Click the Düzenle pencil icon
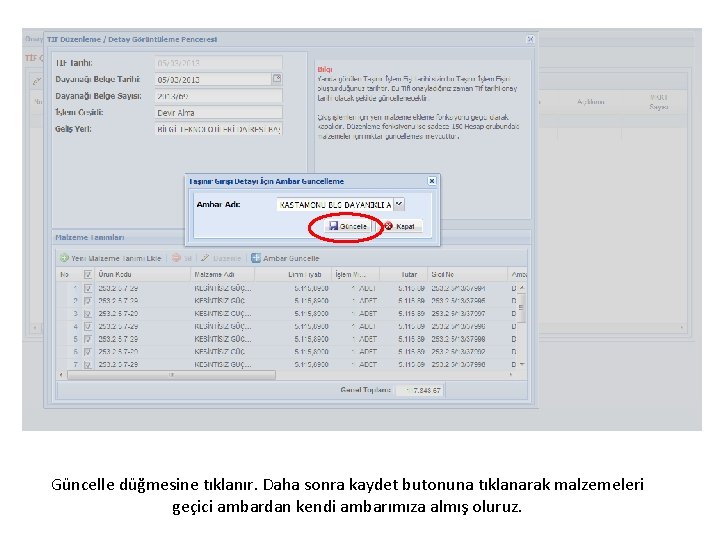This screenshot has width=720, height=540. click(x=205, y=258)
